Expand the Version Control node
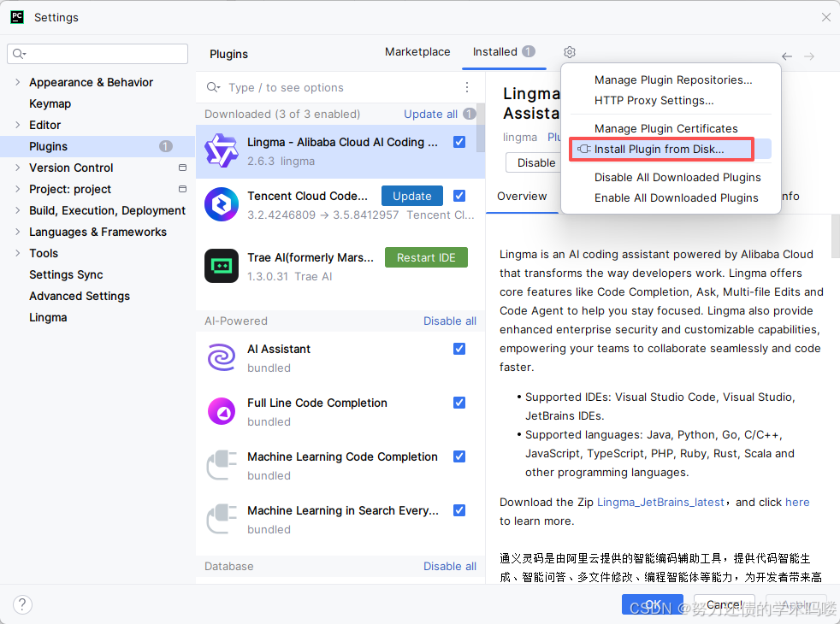Screen dimensions: 840x624 click(18, 168)
